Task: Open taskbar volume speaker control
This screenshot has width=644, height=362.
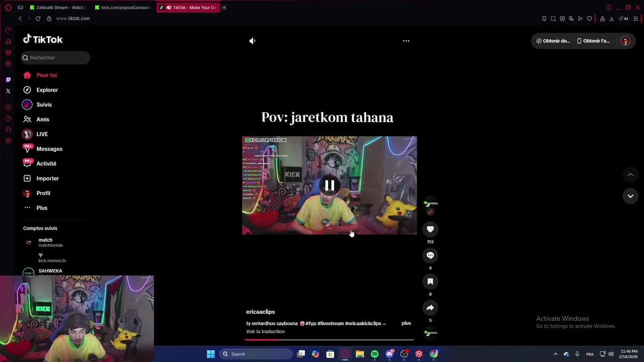Action: (x=611, y=354)
